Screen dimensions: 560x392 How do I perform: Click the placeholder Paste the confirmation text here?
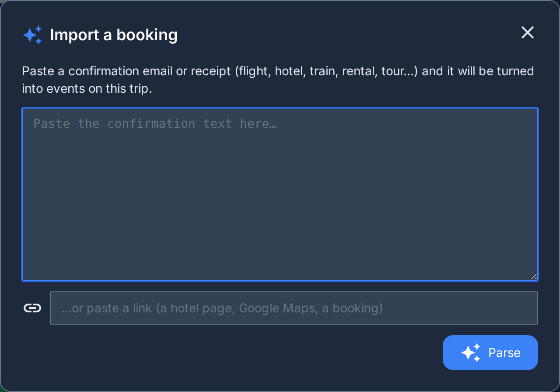coord(155,124)
